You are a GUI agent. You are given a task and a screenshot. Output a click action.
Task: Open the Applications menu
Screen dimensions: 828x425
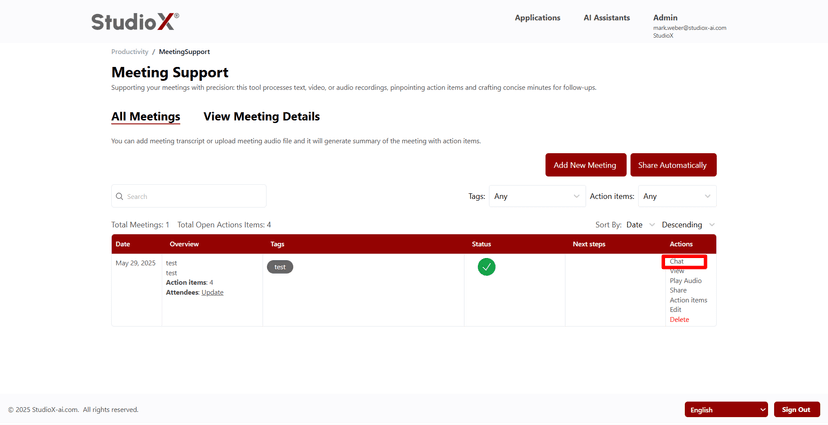pos(537,18)
